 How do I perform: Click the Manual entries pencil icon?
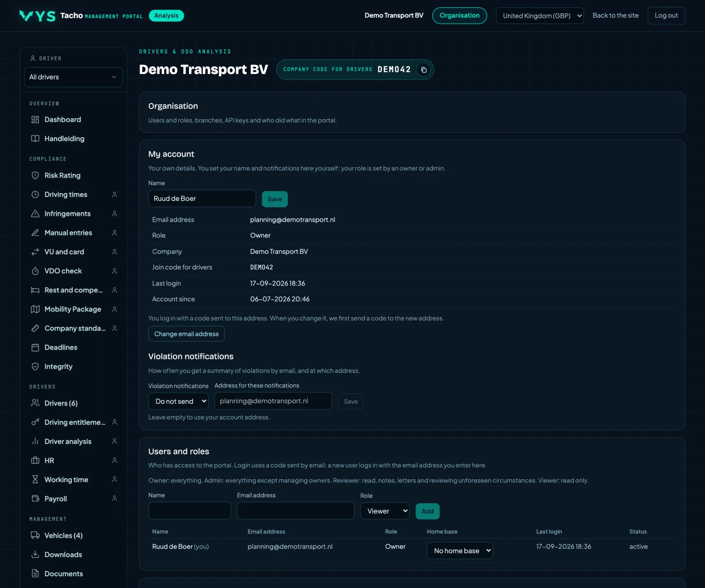pos(35,233)
